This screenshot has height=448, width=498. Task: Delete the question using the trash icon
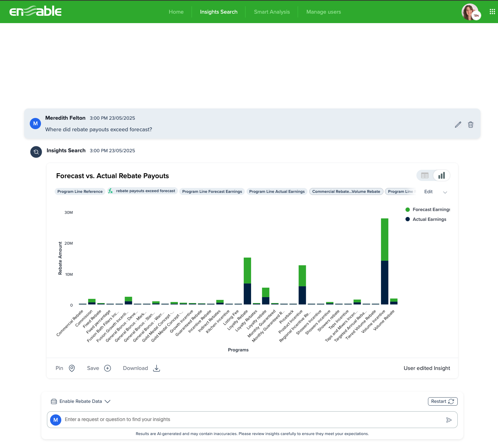pyautogui.click(x=471, y=125)
